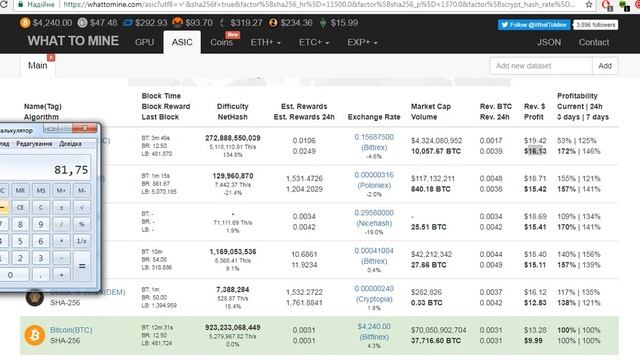Click the Monero icon beside $93.70
This screenshot has width=640, height=360.
(178, 22)
